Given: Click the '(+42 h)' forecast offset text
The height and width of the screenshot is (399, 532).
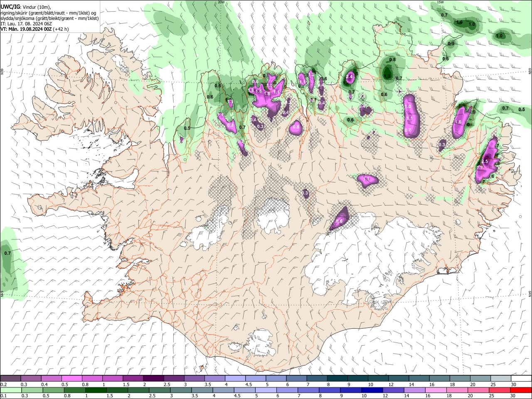Looking at the screenshot, I should tap(61, 29).
